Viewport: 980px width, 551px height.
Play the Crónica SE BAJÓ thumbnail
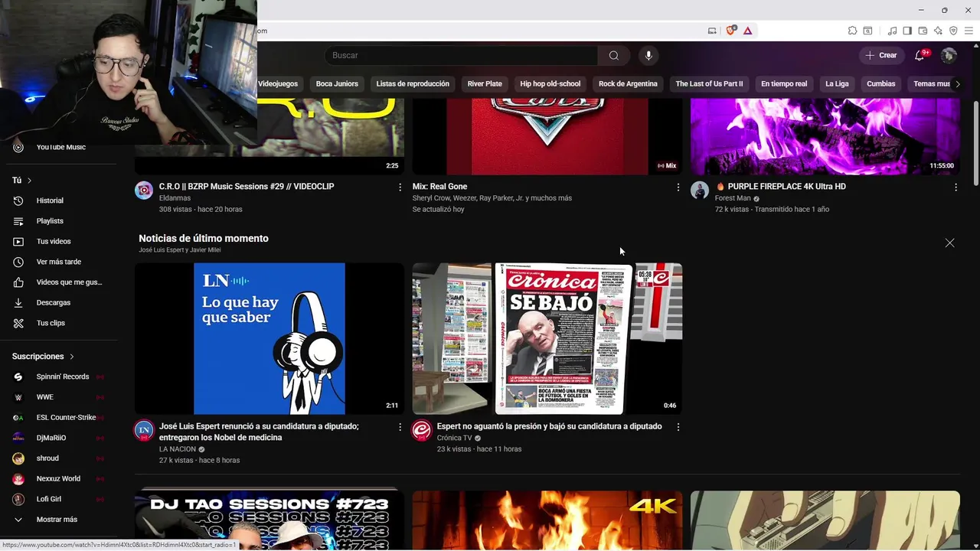(547, 339)
